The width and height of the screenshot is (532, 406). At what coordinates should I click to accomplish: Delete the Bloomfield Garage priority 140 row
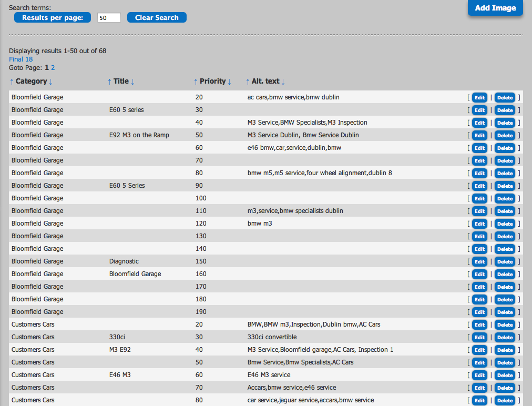(x=505, y=249)
